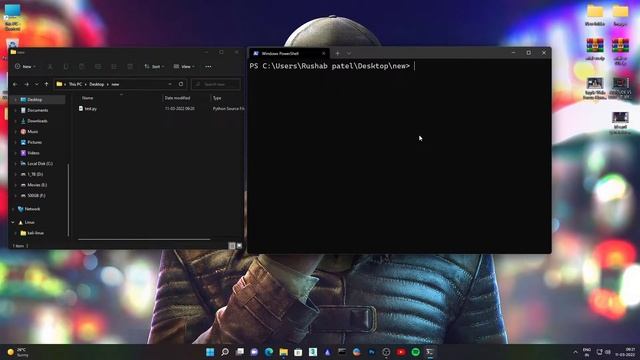The height and width of the screenshot is (360, 640).
Task: Open a new terminal tab with plus button
Action: point(338,53)
